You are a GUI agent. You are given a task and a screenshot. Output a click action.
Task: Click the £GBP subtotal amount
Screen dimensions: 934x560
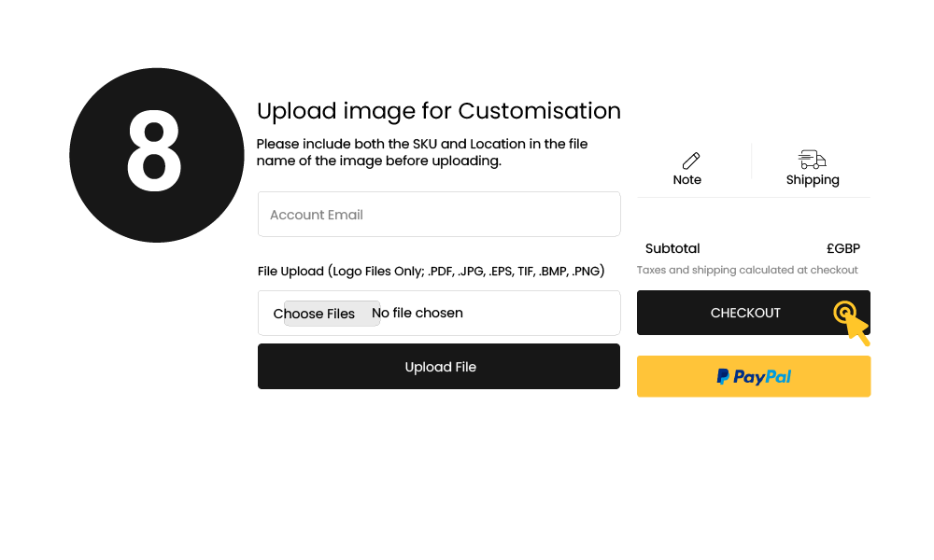pyautogui.click(x=842, y=248)
